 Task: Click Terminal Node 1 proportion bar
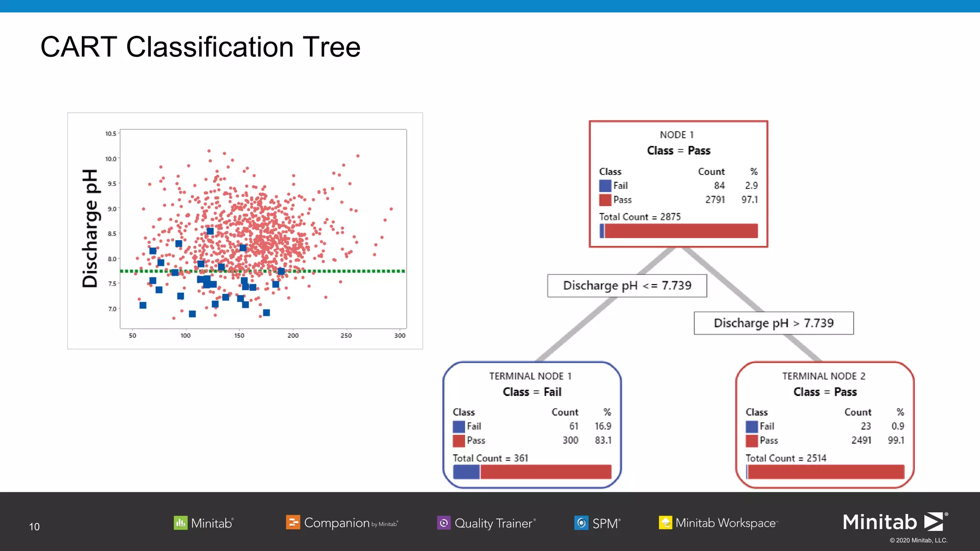(532, 472)
